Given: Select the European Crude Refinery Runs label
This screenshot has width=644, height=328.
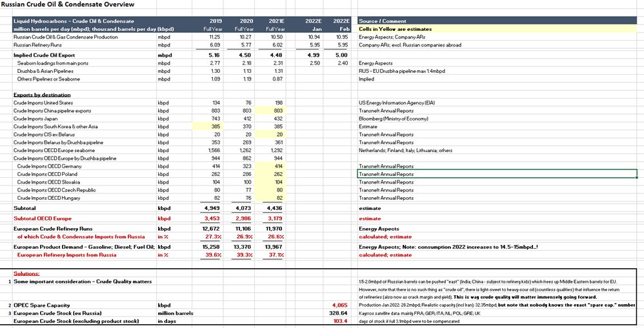Looking at the screenshot, I should [x=53, y=229].
